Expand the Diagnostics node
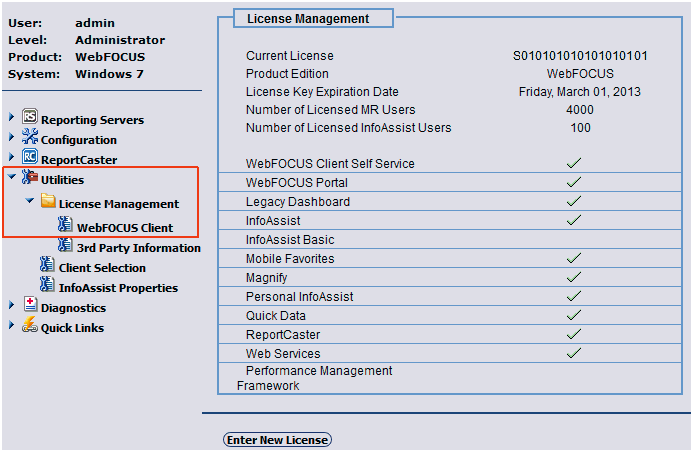 (11, 305)
